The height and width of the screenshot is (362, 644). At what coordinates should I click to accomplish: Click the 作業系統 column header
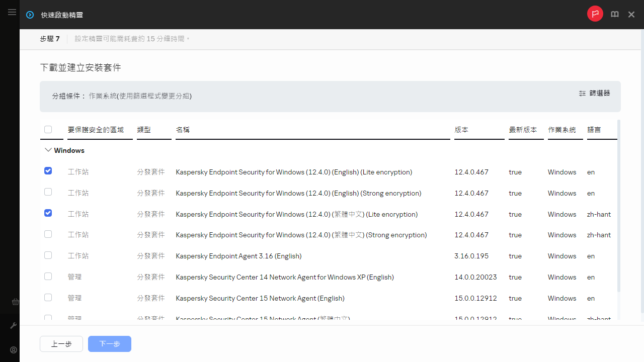pos(562,130)
